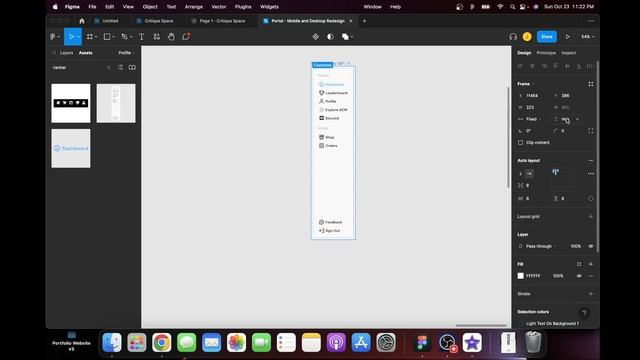This screenshot has height=360, width=640.
Task: Open the team library book icon
Action: [x=132, y=67]
